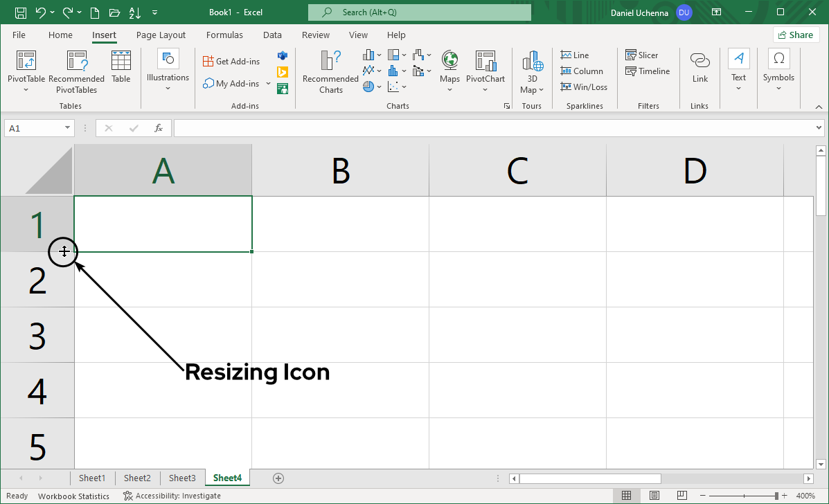Click the Share button

point(795,34)
